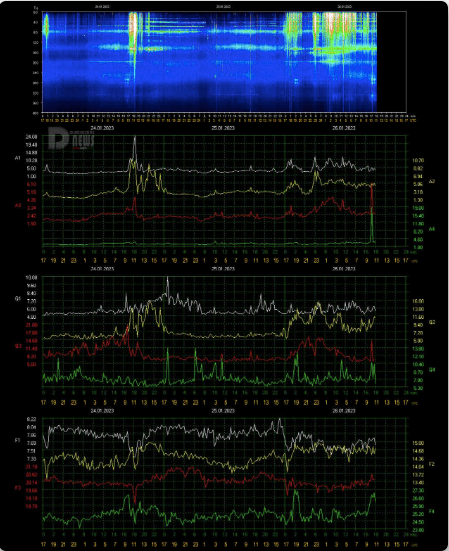Click date 24.01.2023 above the frequency chart
This screenshot has height=551, width=449.
click(102, 410)
